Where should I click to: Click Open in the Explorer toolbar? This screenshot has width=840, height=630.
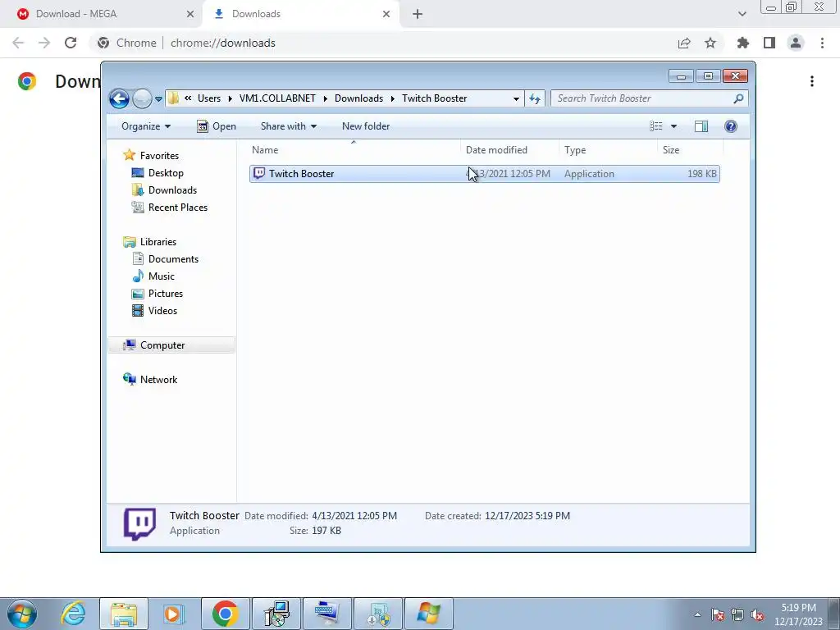click(217, 126)
